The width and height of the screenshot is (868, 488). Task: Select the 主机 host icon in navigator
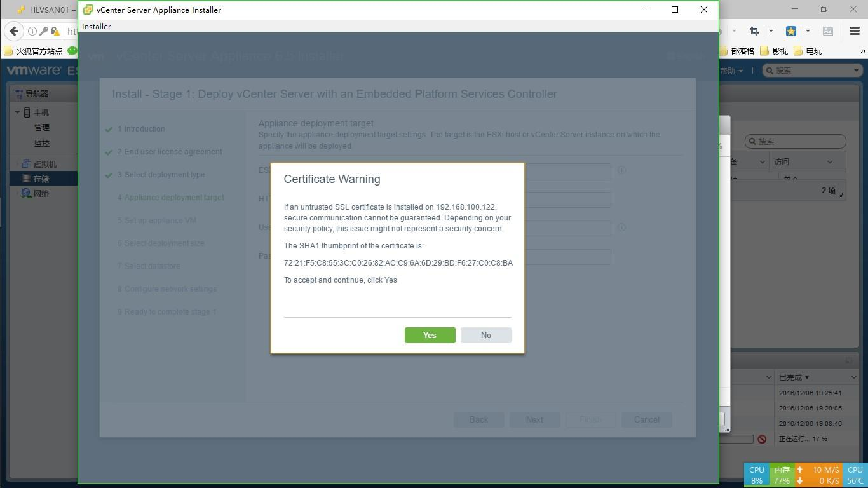pos(27,112)
